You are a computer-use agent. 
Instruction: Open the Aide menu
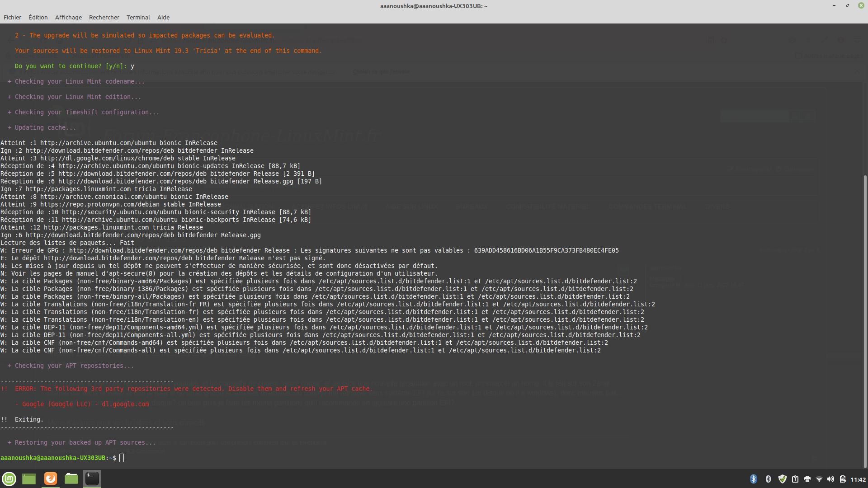163,17
